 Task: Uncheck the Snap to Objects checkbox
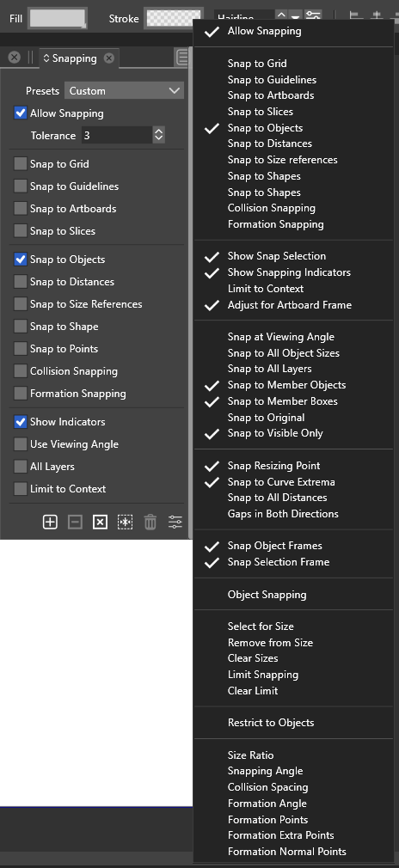tap(21, 259)
